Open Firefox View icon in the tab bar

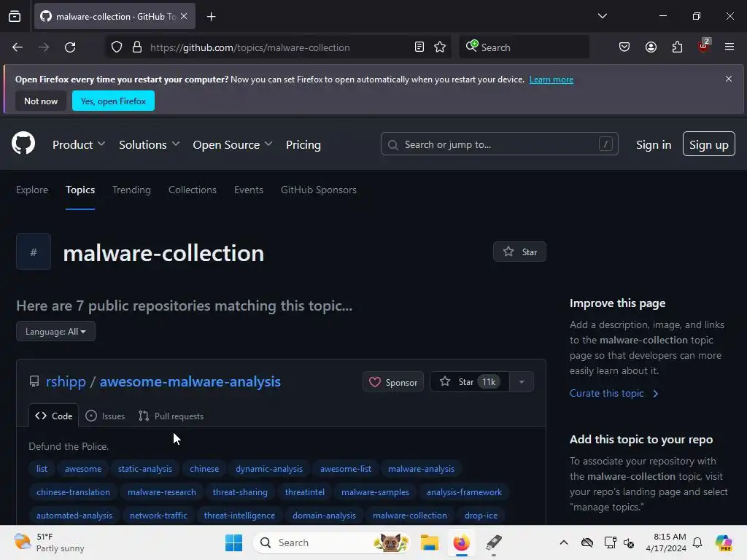coord(15,17)
